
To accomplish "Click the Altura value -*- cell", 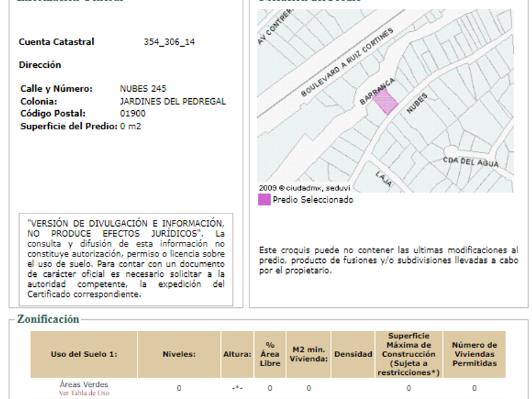I will point(237,388).
